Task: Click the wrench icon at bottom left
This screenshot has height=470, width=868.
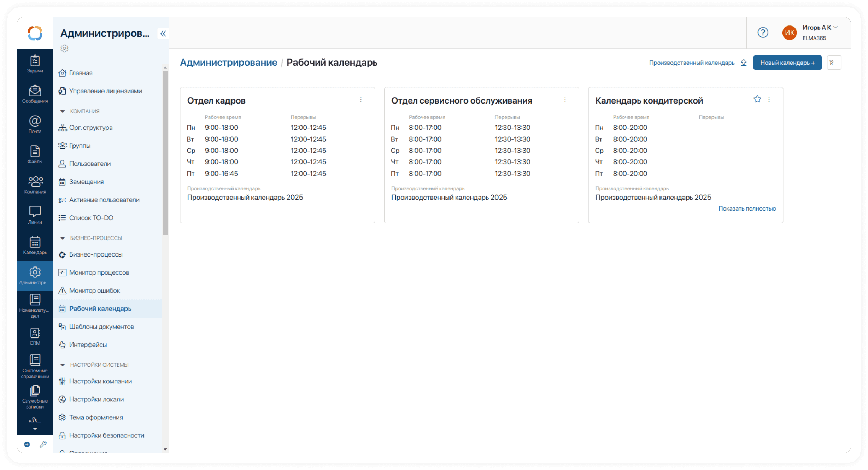Action: pos(43,444)
